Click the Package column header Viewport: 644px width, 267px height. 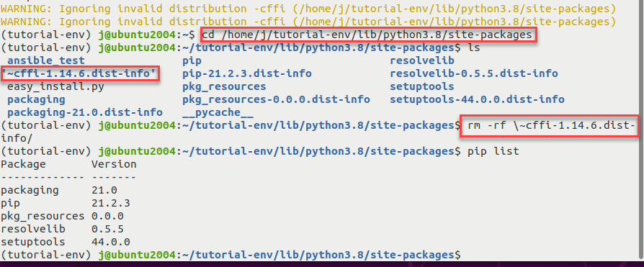coord(23,165)
